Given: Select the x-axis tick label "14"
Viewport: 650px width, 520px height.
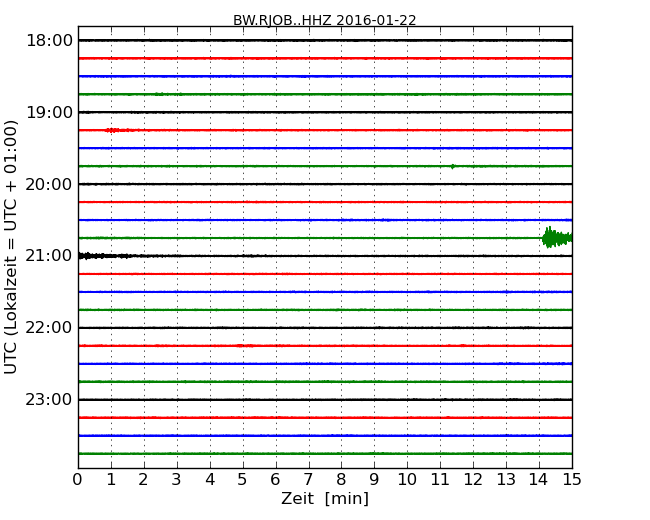Looking at the screenshot, I should pyautogui.click(x=539, y=480).
